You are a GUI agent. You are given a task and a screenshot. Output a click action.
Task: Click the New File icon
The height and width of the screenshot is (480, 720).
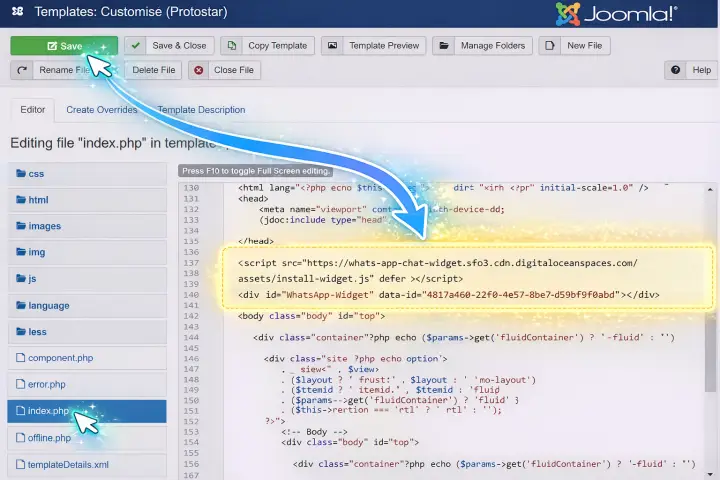pyautogui.click(x=552, y=46)
